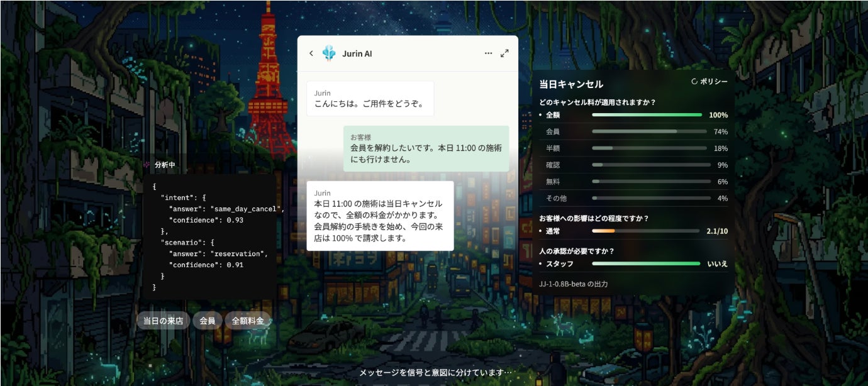The height and width of the screenshot is (386, 868).
Task: Click the Jurin AI title text
Action: [x=357, y=53]
